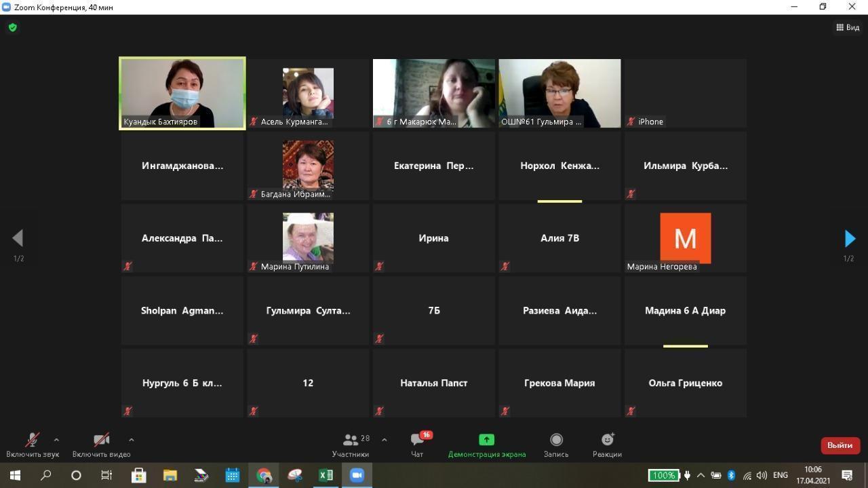The width and height of the screenshot is (868, 488).
Task: Select Куандык Бахтияров's video tile
Action: (x=182, y=93)
